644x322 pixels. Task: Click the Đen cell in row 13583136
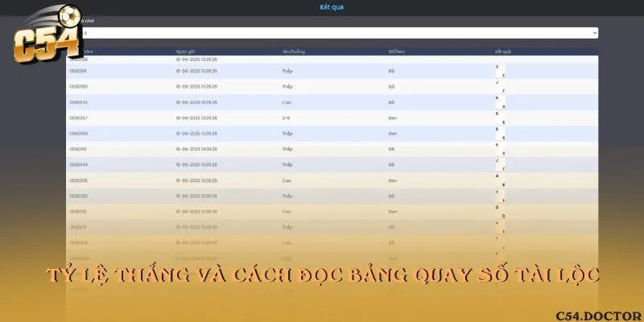393,180
